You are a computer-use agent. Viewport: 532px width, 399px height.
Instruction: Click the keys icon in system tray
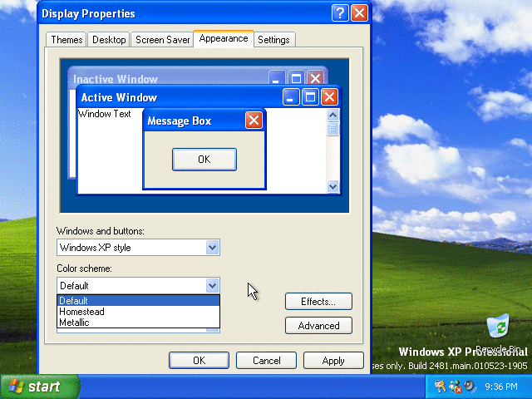(x=440, y=386)
